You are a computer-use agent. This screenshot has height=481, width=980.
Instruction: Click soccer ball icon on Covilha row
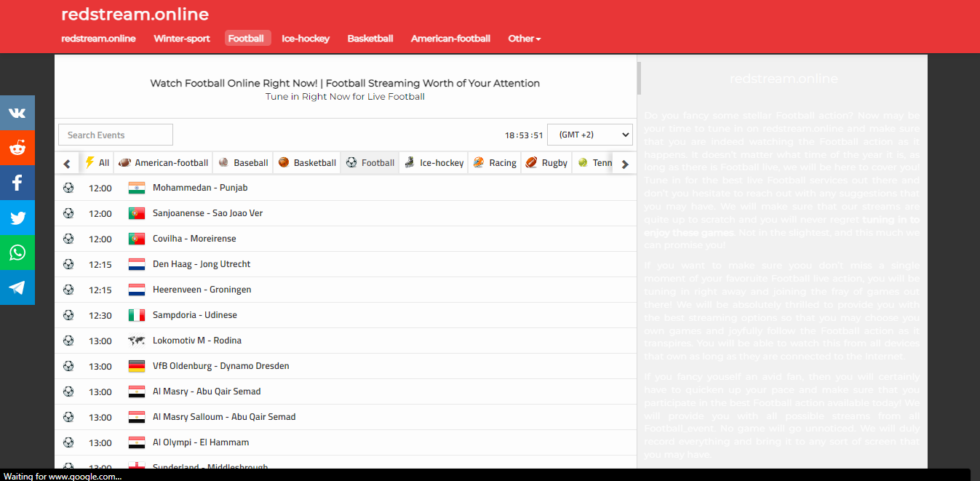click(x=68, y=239)
